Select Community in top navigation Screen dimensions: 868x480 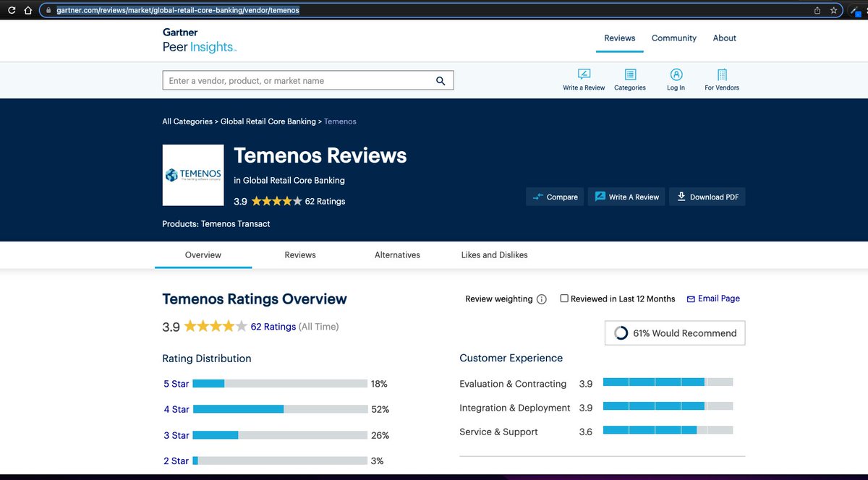[674, 38]
